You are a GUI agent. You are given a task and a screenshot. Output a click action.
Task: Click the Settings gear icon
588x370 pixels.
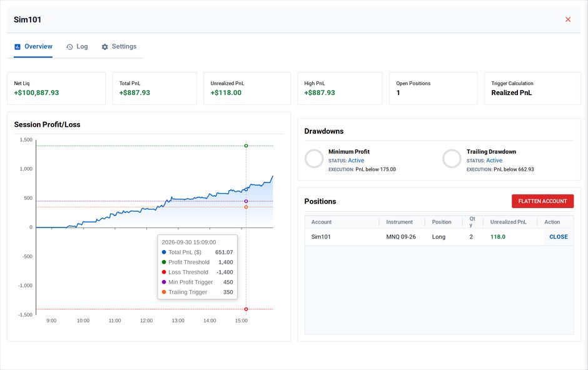(x=104, y=47)
